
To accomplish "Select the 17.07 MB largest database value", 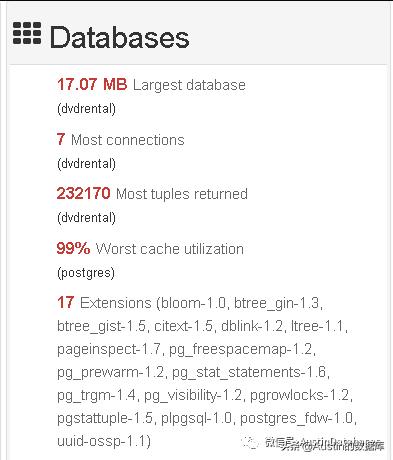I will click(92, 84).
